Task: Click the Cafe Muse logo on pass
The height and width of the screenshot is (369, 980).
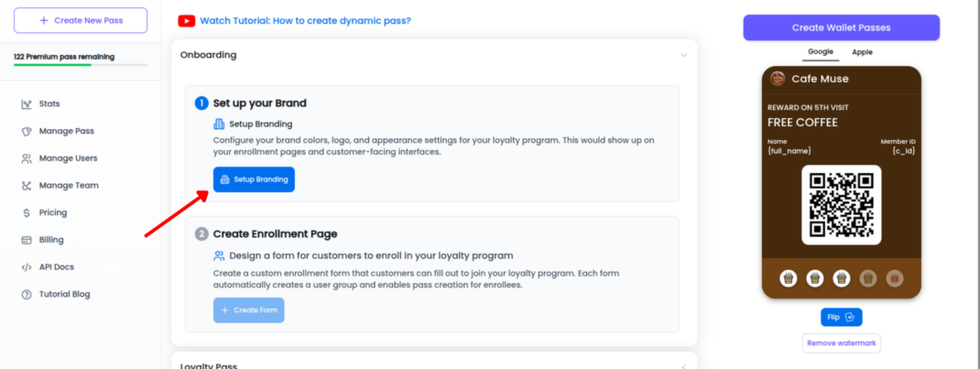Action: tap(778, 79)
